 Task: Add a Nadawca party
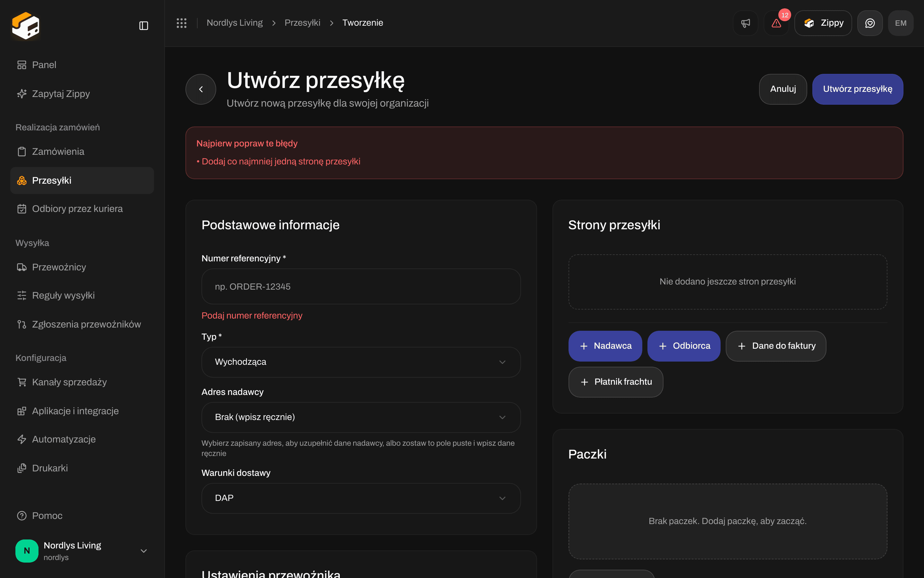605,346
